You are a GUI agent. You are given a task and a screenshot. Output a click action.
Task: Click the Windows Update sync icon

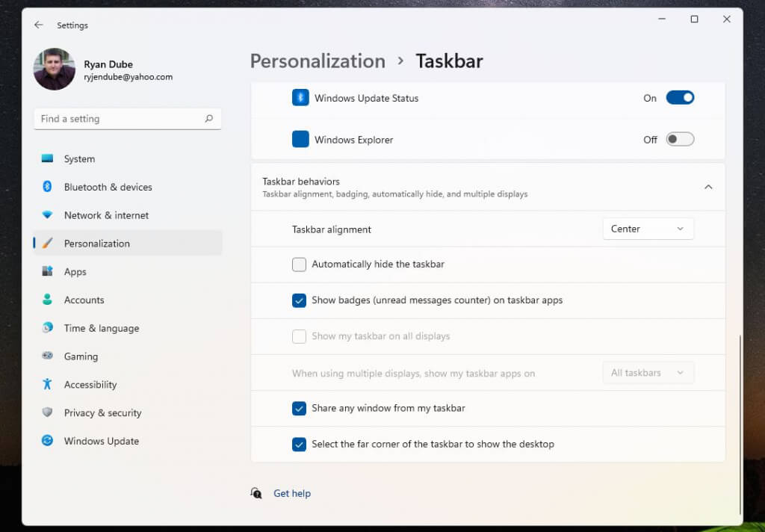[48, 441]
